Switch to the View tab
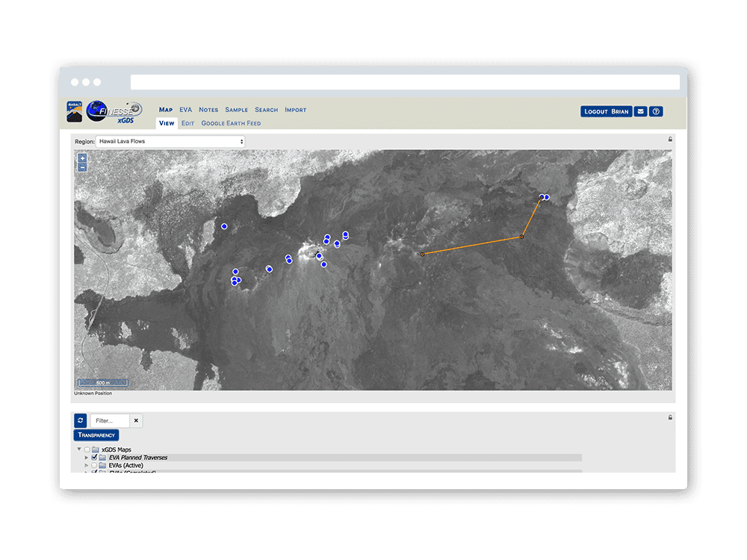 167,123
